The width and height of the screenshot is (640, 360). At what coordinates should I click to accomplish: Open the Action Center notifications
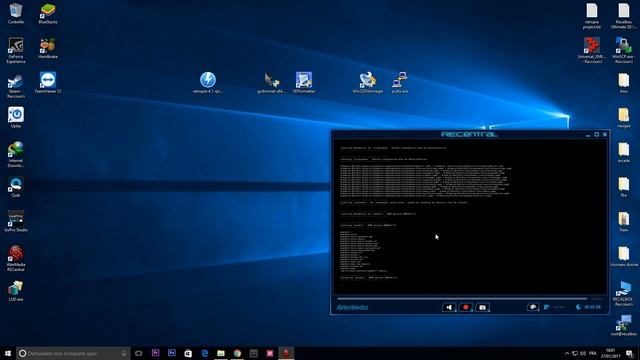630,353
